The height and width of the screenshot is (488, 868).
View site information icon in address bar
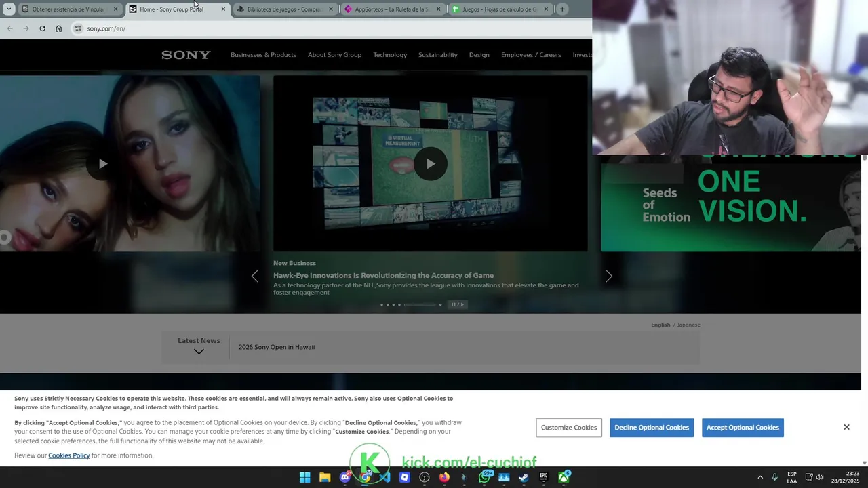coord(78,28)
